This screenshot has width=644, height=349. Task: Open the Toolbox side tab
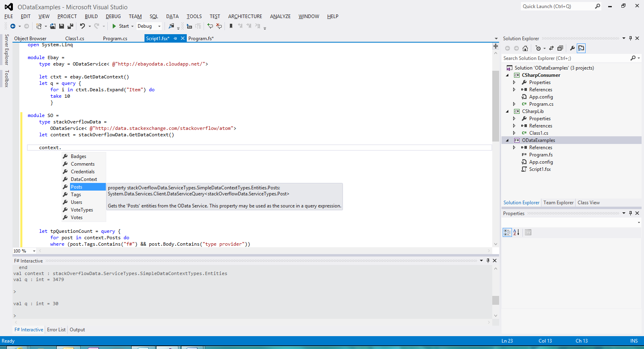pos(6,78)
